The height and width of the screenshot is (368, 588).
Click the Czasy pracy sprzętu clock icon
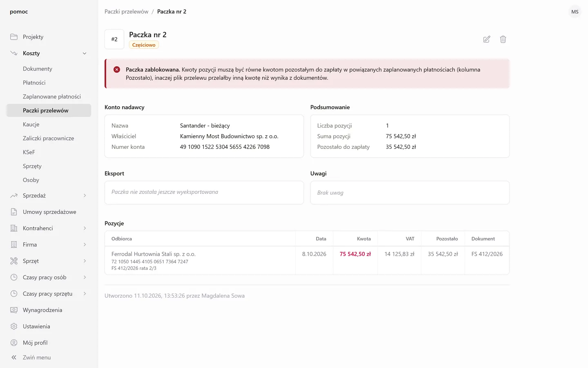pos(14,294)
